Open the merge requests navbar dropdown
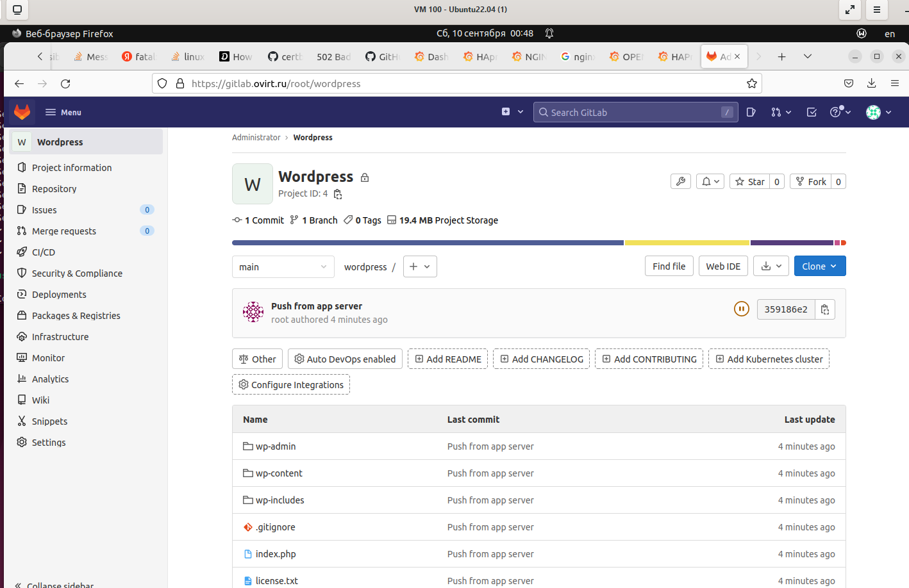The image size is (909, 588). click(x=781, y=112)
